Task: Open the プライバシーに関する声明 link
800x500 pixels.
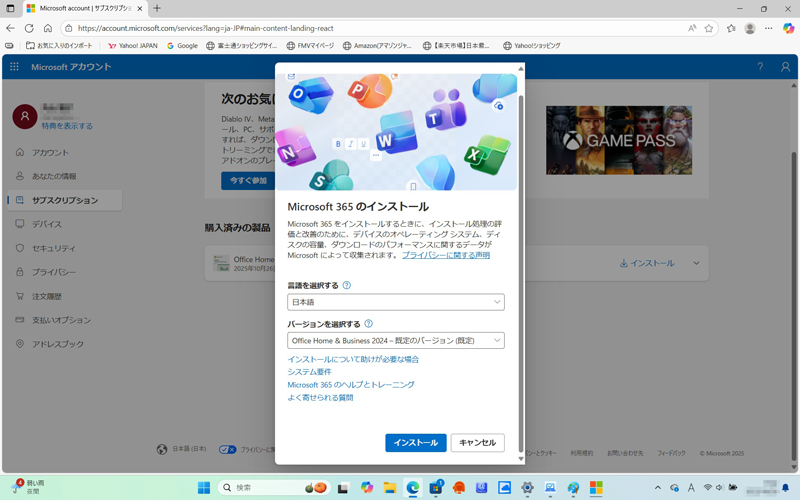Action: (x=446, y=256)
